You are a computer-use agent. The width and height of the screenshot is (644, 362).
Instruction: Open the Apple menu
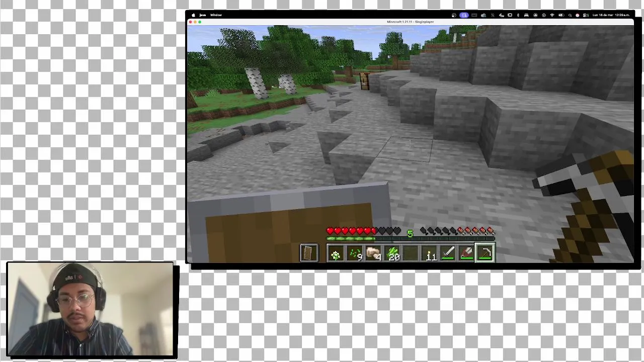(x=193, y=15)
